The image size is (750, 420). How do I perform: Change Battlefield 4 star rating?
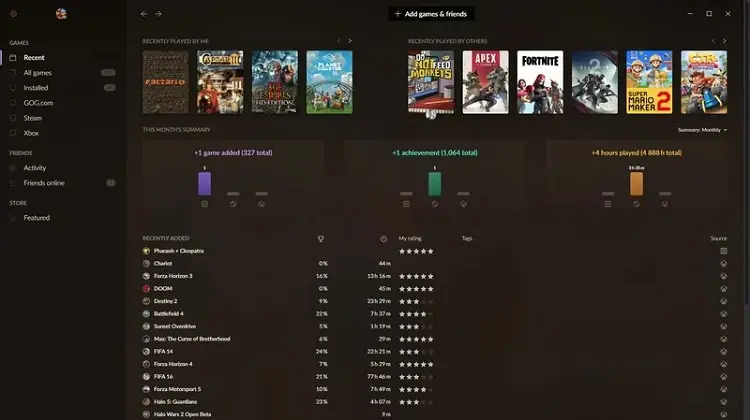416,314
